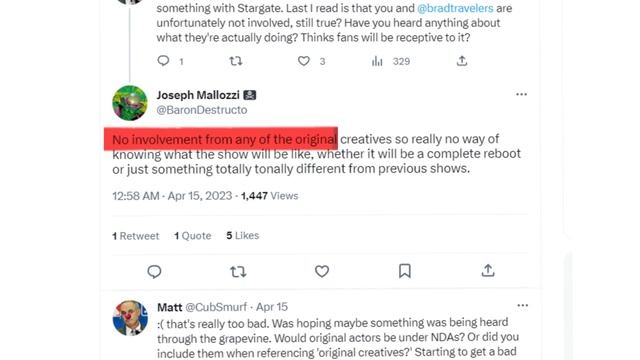Share Joseph Mallozzi's tweet with share icon

(x=488, y=270)
